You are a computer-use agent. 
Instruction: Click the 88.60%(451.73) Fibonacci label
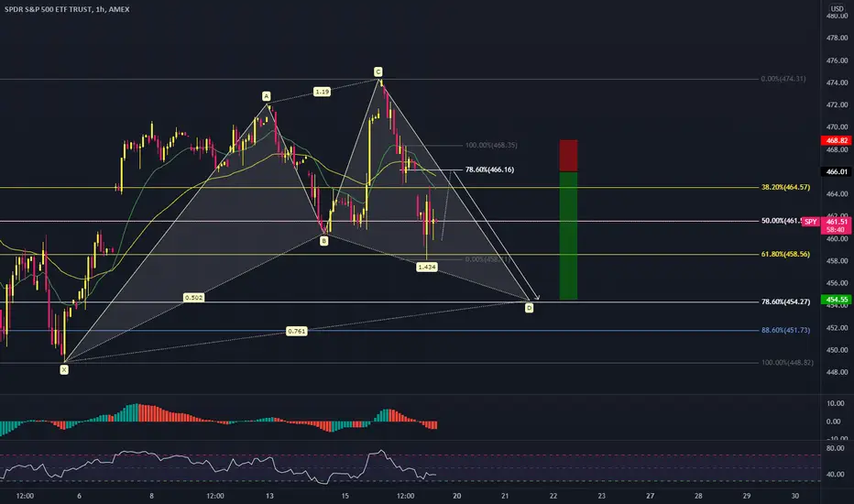coord(785,330)
